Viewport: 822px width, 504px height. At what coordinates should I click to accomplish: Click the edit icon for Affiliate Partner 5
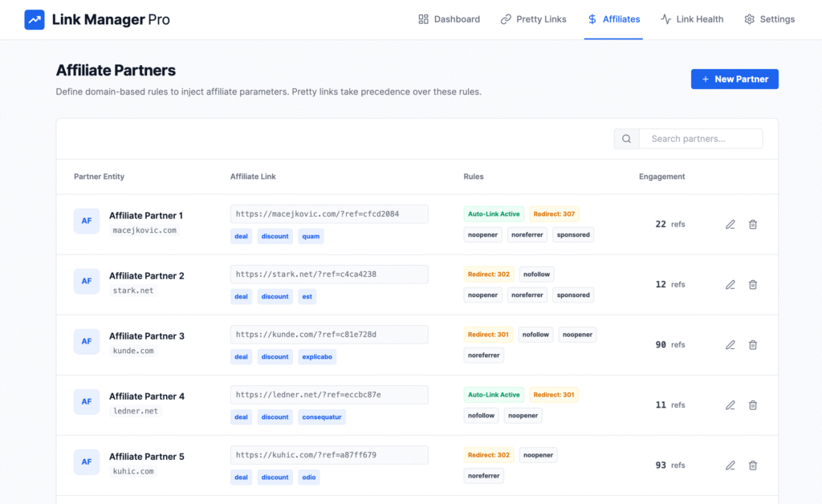[730, 465]
